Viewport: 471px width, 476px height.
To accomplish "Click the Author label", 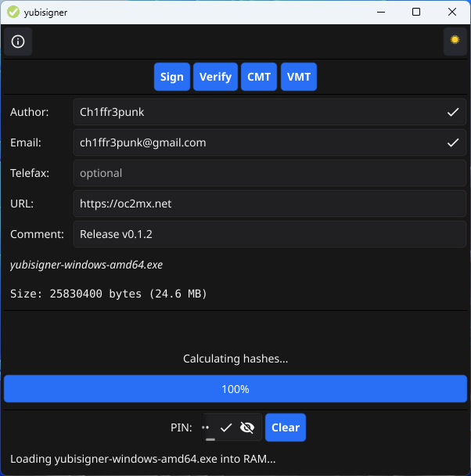I will [30, 112].
